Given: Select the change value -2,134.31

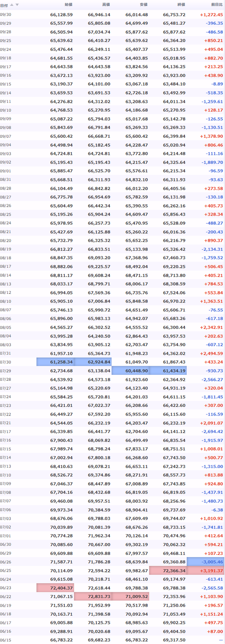Looking at the screenshot, I should [x=212, y=249].
